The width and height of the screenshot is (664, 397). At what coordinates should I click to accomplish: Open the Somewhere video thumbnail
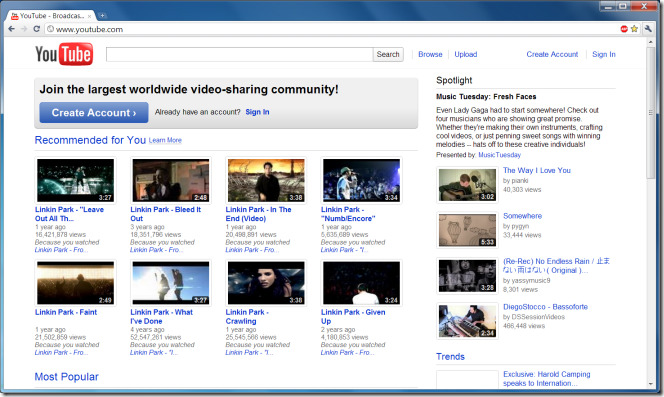point(468,230)
